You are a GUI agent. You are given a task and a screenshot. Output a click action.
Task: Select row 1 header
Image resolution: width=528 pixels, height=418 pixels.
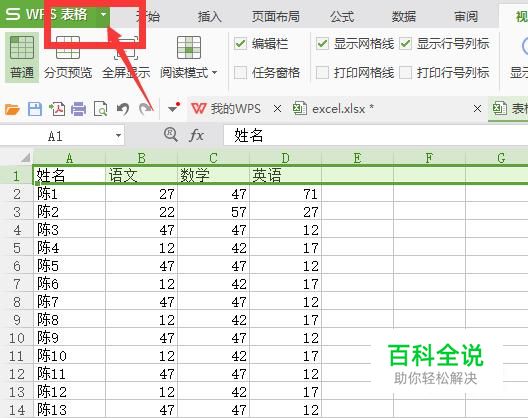point(16,175)
